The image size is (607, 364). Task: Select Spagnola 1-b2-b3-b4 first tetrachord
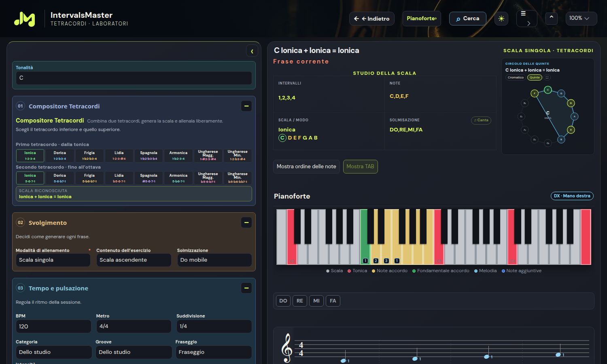tap(149, 156)
